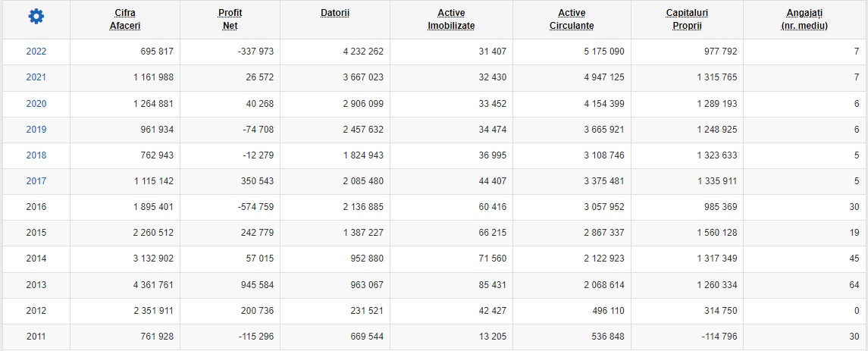Select the Capitaluri Proprii column header
Viewport: 868px width, 351px height.
687,19
